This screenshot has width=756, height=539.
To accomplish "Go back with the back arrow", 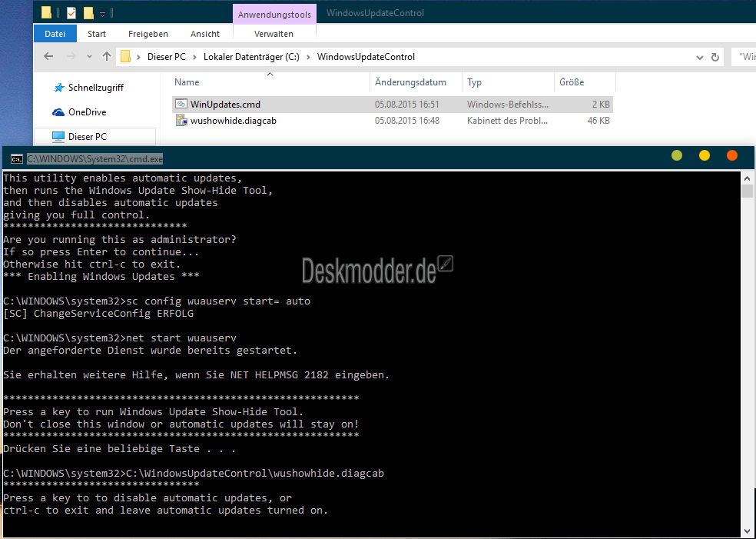I will [x=48, y=56].
